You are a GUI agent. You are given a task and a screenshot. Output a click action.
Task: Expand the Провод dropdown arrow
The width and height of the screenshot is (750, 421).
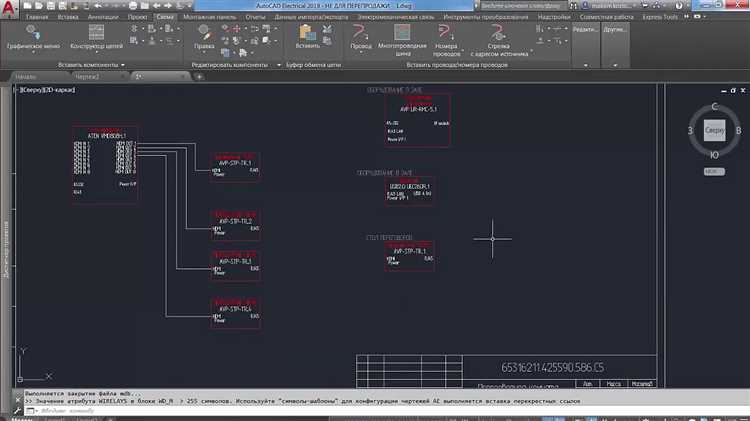coord(360,52)
